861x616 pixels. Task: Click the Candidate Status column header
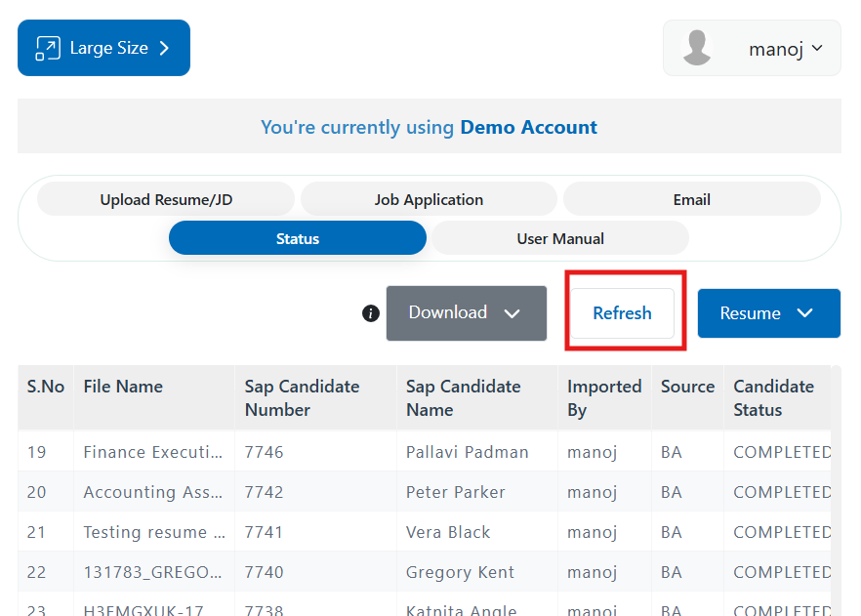774,397
